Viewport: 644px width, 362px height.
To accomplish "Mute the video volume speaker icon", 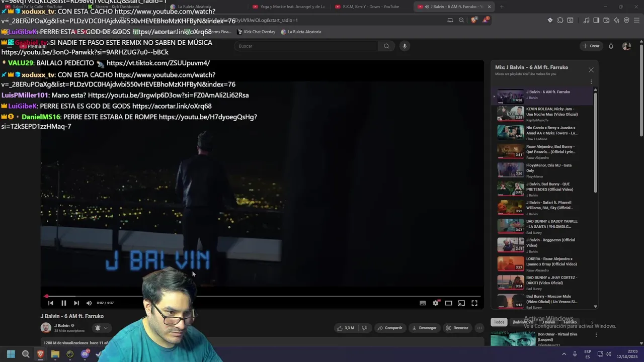I will tap(89, 303).
